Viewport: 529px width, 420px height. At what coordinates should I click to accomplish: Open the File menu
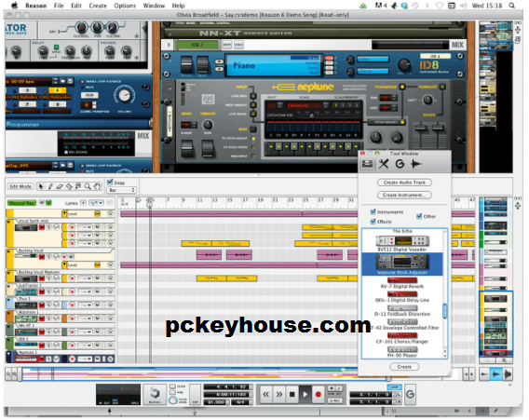coord(59,6)
